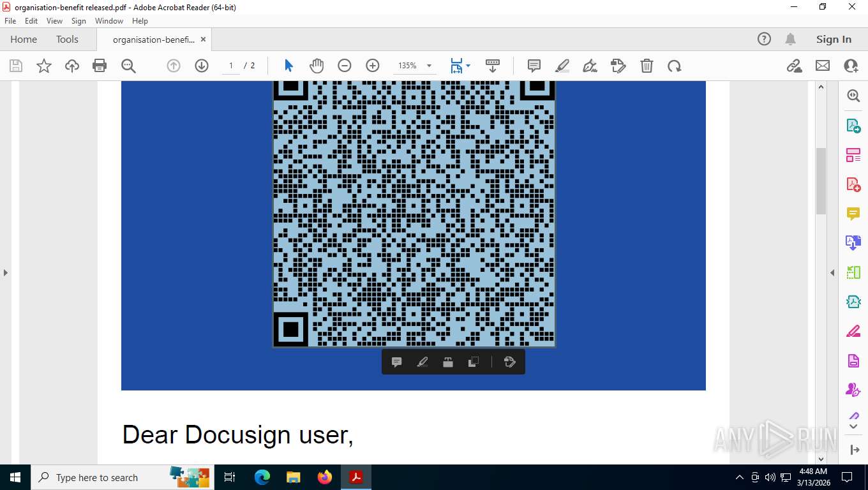Open Find text search icon
This screenshot has height=490, width=868.
pos(128,66)
